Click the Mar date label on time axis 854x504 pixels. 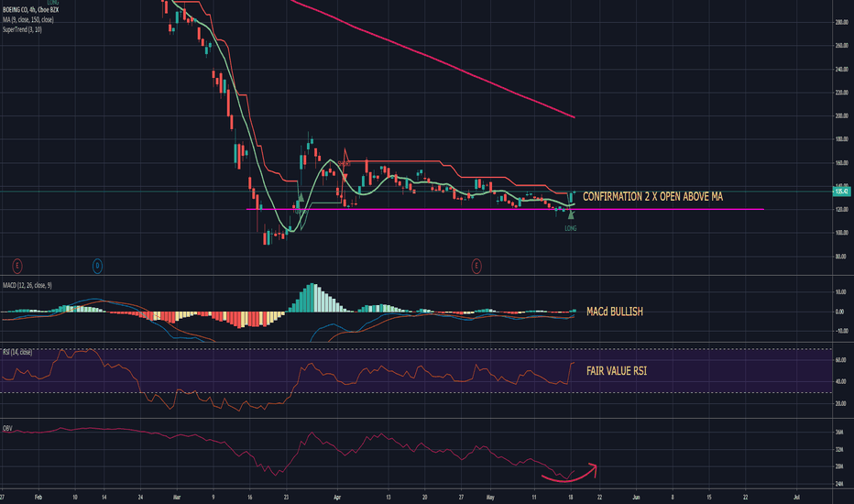point(176,498)
